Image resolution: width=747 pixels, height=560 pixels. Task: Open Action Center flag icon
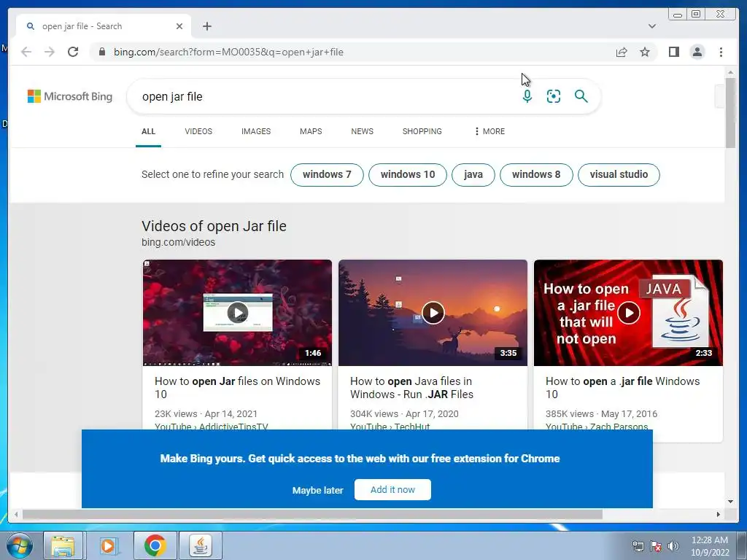coord(656,546)
